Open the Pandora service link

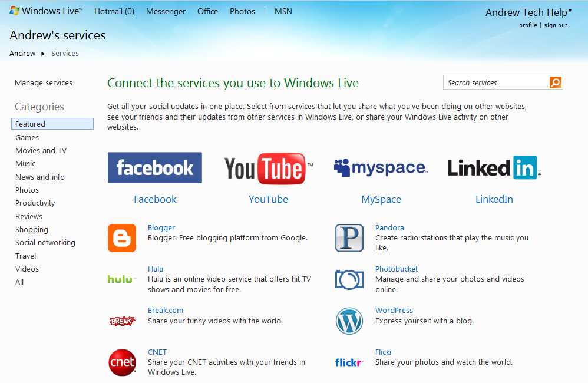[389, 227]
